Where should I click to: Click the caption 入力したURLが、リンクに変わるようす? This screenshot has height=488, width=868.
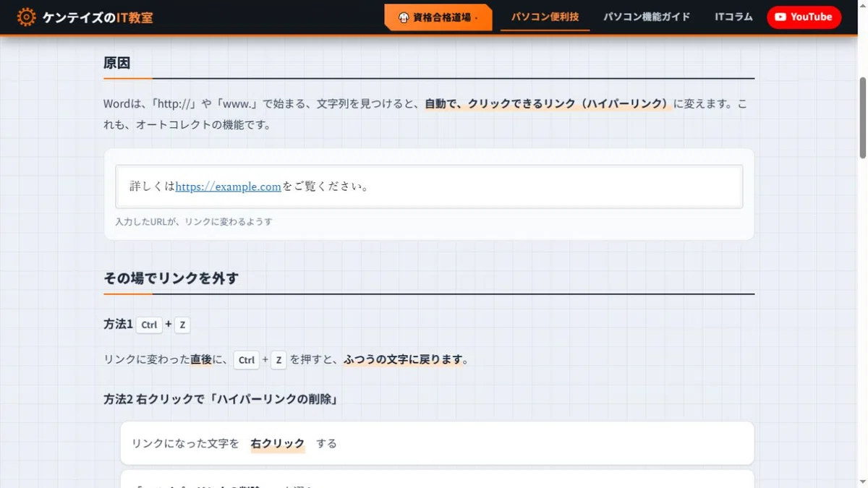tap(194, 222)
